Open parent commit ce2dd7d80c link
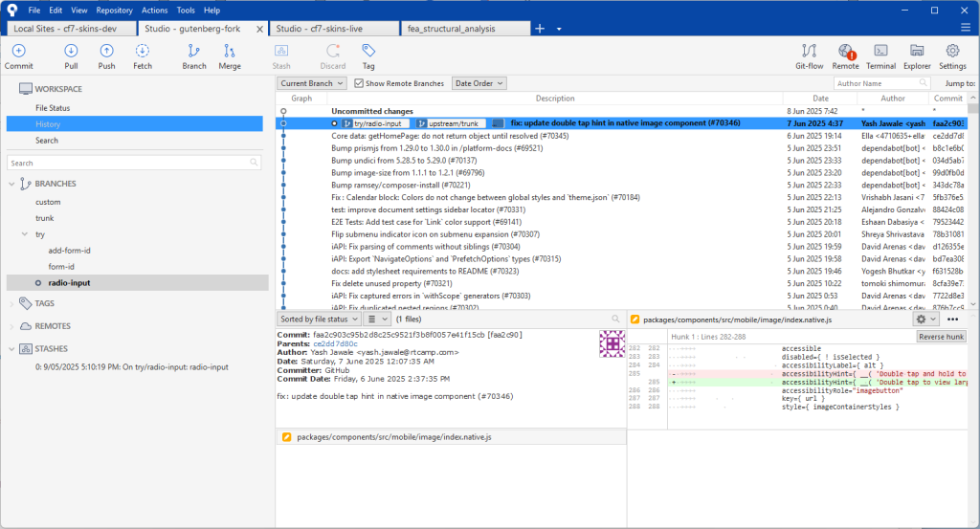980x529 pixels. pos(338,342)
